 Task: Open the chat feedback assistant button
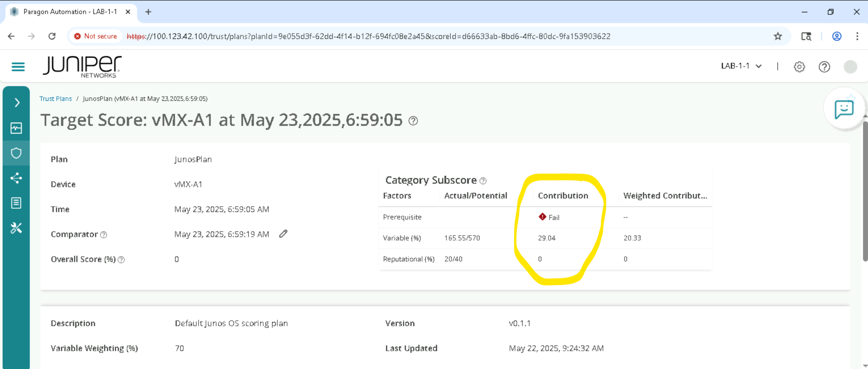click(x=843, y=109)
